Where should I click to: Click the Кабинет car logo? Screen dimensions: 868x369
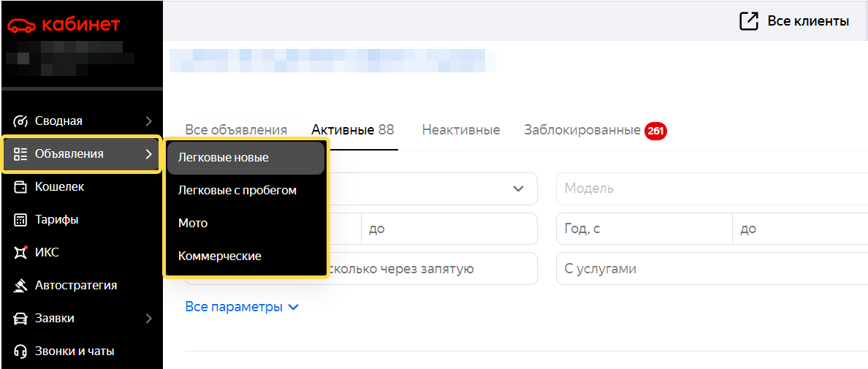click(20, 26)
